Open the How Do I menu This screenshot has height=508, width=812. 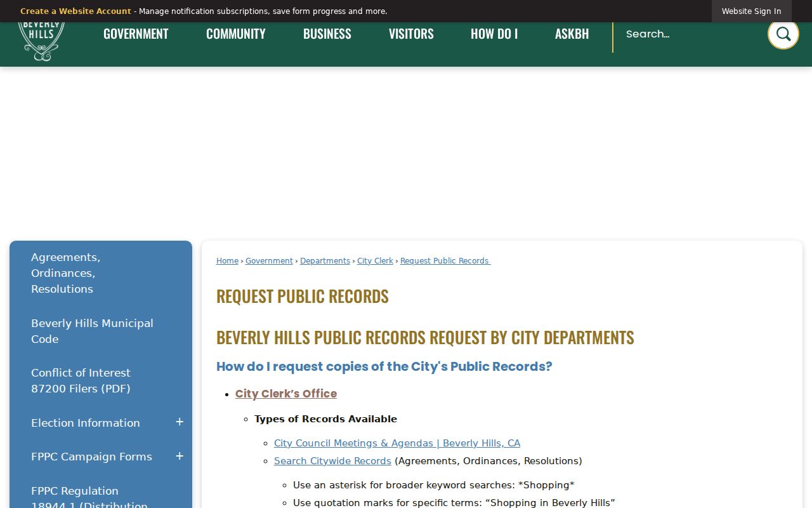click(494, 34)
